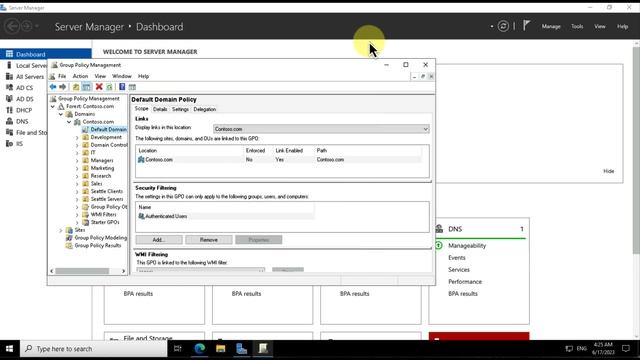Click the Group Policy Management taskbar icon
The image size is (640, 360).
pyautogui.click(x=263, y=349)
